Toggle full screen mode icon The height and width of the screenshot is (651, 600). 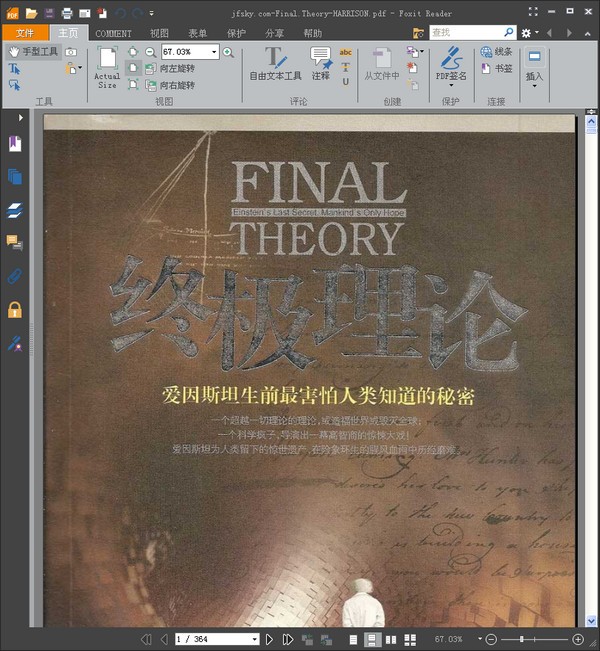(x=533, y=12)
